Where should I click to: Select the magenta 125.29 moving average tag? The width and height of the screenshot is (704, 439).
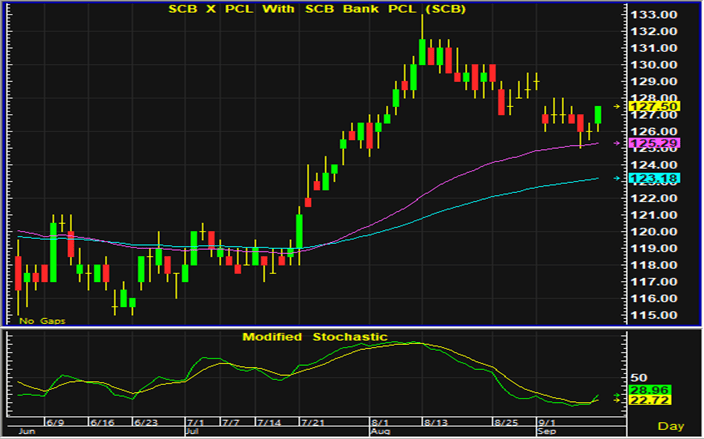(638, 144)
